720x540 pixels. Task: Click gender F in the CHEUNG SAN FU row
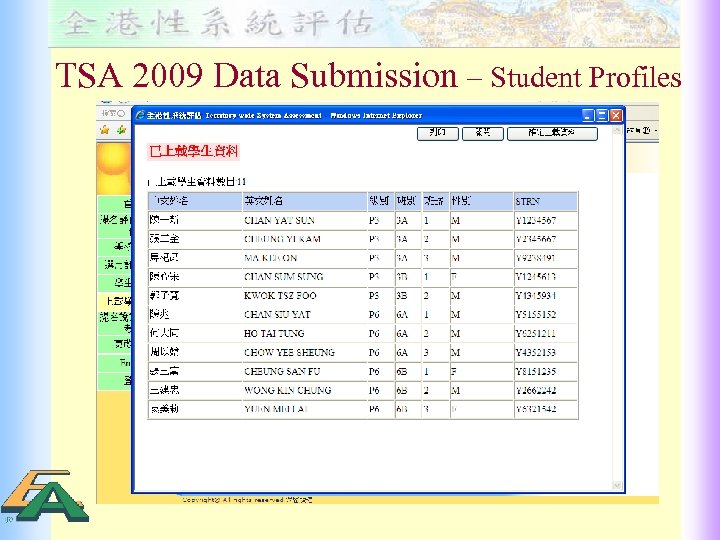[x=454, y=371]
